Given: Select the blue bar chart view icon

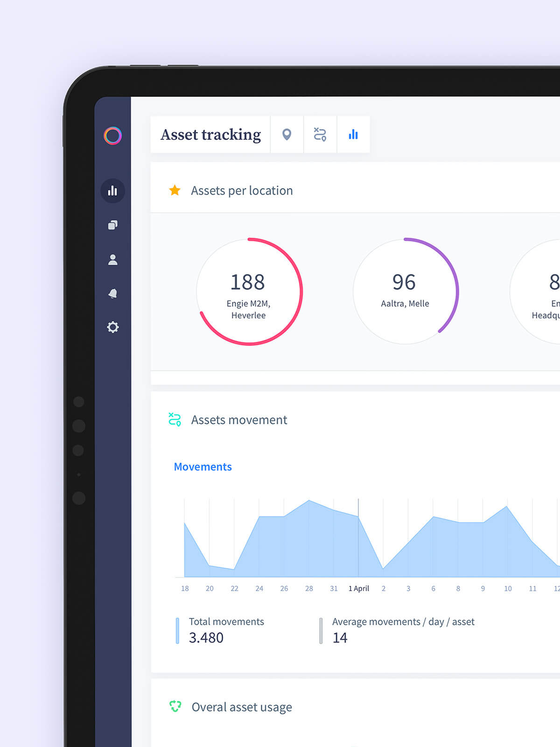Looking at the screenshot, I should point(353,134).
